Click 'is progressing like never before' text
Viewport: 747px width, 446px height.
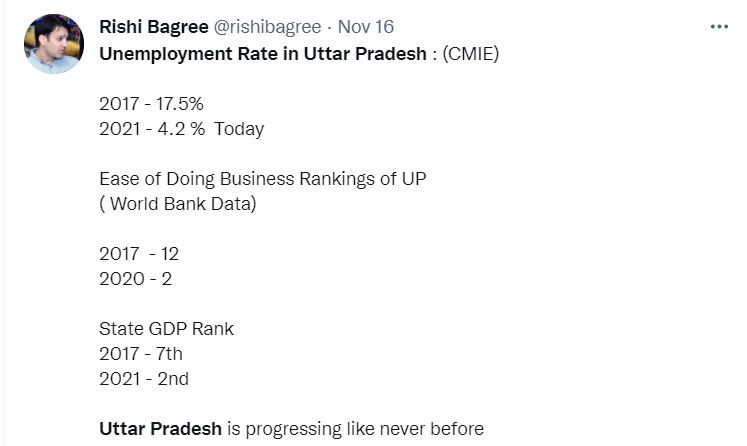(x=356, y=429)
